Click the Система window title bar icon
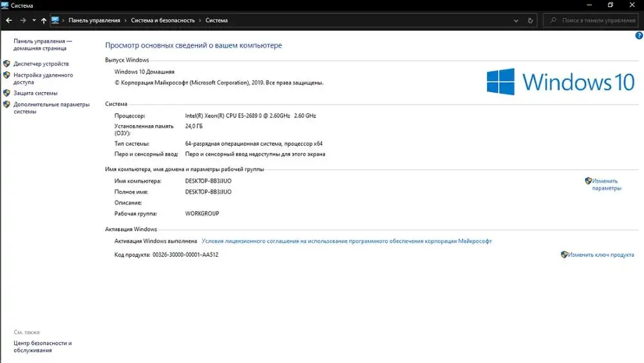Screen dimensions: 644x363 5,5
